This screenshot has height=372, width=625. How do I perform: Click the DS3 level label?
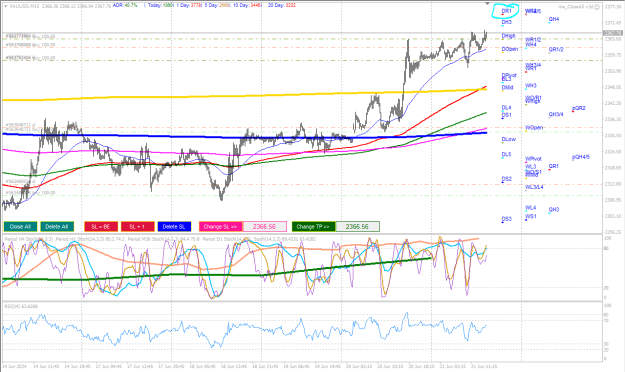pos(506,219)
